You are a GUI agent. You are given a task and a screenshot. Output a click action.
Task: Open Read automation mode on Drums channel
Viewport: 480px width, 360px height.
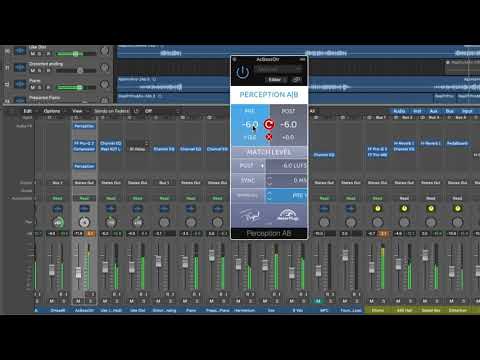click(x=377, y=198)
